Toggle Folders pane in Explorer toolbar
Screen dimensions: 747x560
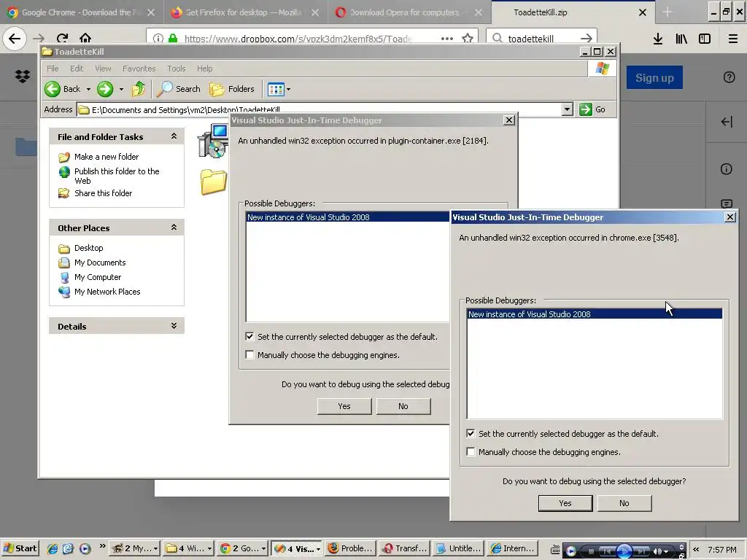click(x=232, y=88)
